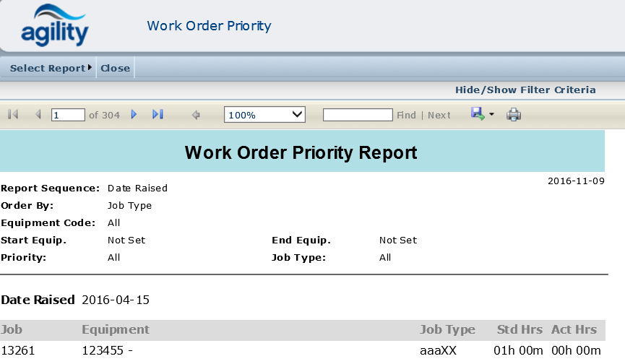Click the Work Order Priority Report title
The width and height of the screenshot is (625, 364).
pos(301,152)
